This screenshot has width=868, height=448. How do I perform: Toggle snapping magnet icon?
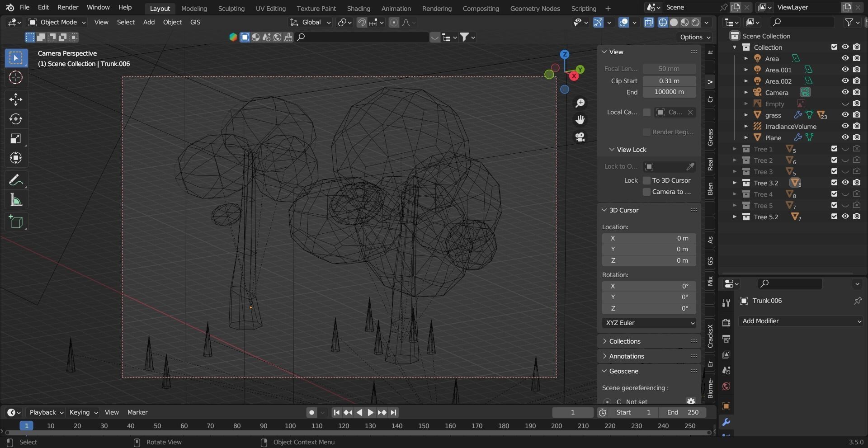pyautogui.click(x=362, y=22)
